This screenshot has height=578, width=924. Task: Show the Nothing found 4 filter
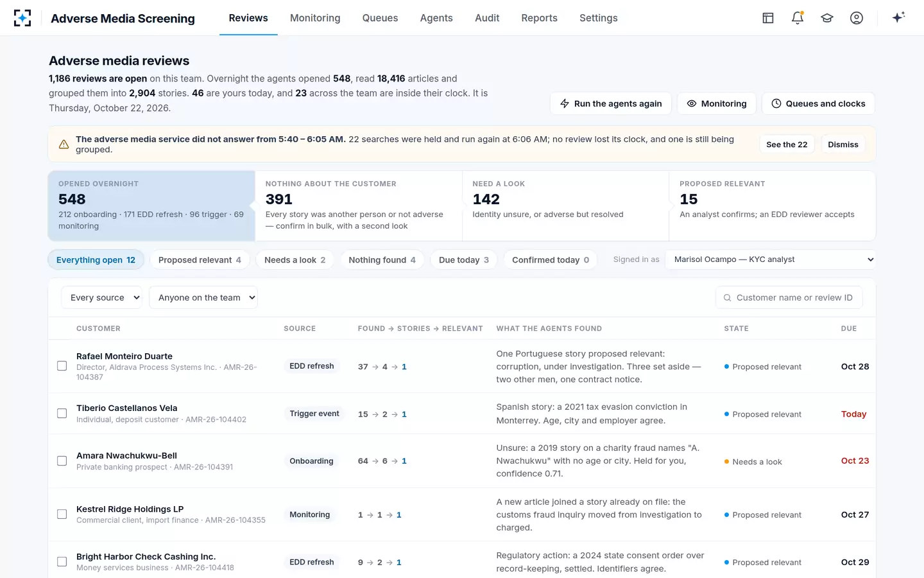pos(382,259)
